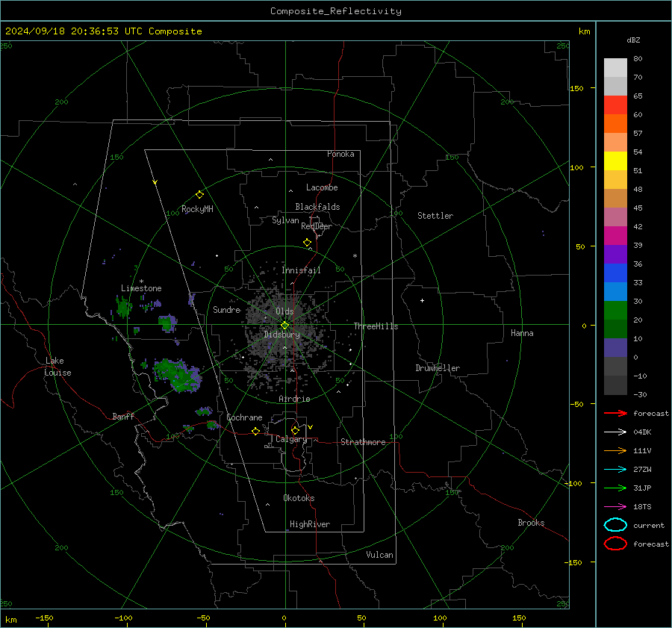Click the yellow radar-site diamond at map center
Viewport: 672px width, 628px height.
285,325
